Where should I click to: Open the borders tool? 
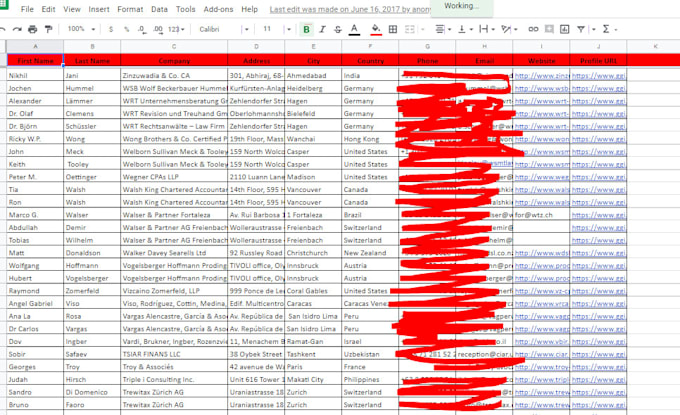pos(393,29)
